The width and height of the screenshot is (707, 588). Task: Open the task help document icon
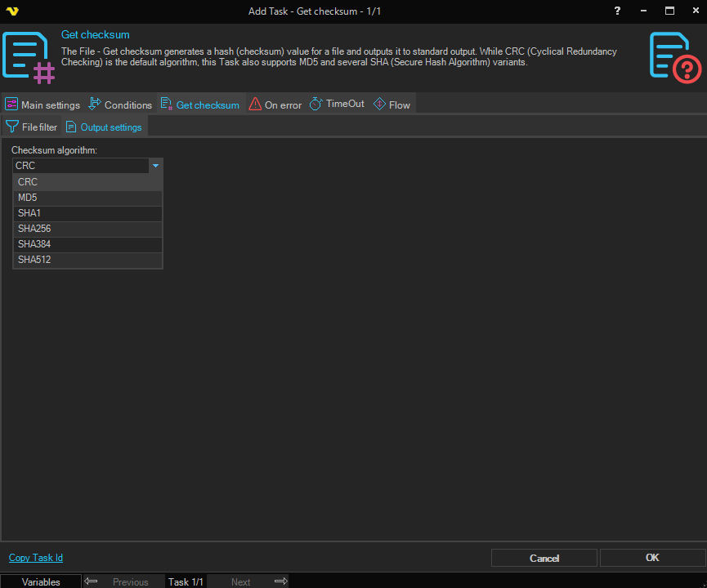coord(676,56)
